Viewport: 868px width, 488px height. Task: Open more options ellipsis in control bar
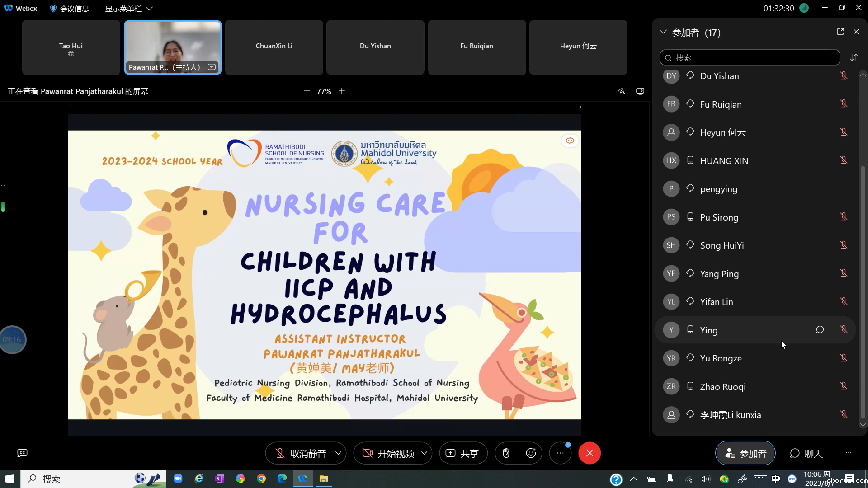(560, 453)
